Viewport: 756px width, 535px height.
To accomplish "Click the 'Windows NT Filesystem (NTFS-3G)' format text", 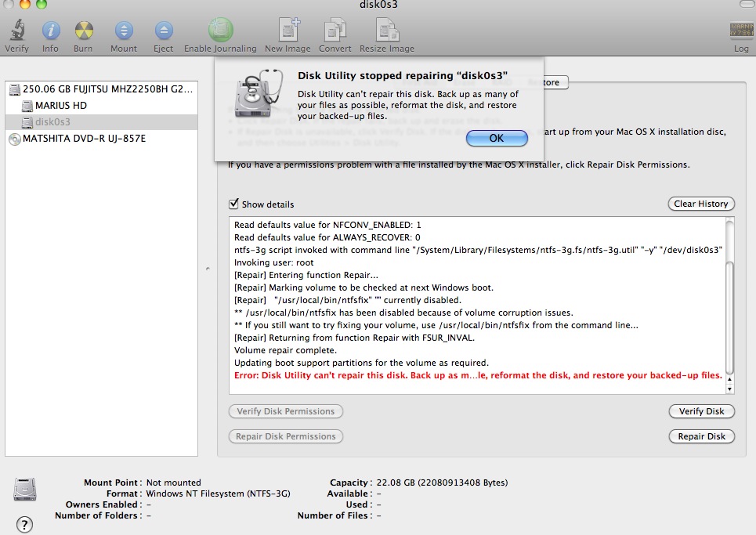I will [218, 493].
